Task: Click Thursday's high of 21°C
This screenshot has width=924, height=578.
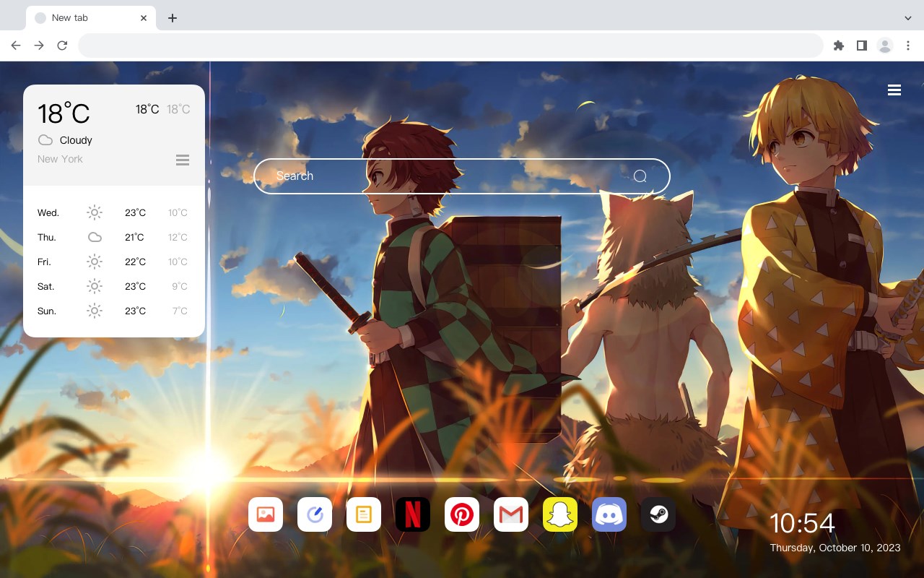Action: click(x=134, y=237)
